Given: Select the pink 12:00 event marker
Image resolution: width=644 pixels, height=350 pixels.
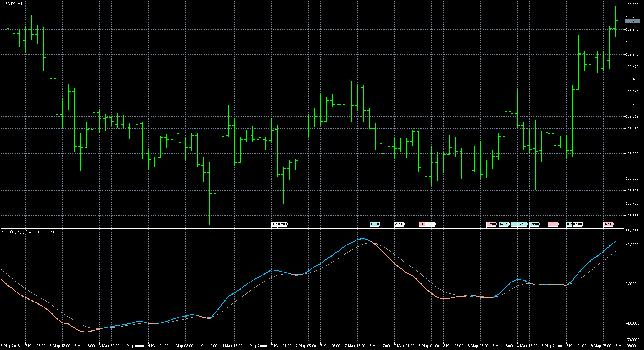Looking at the screenshot, I should [x=491, y=224].
